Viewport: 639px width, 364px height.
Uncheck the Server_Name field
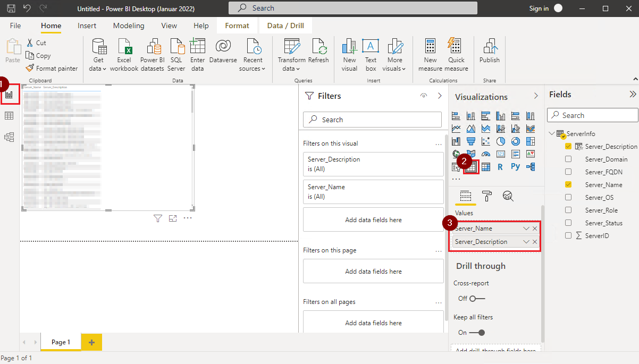(568, 185)
